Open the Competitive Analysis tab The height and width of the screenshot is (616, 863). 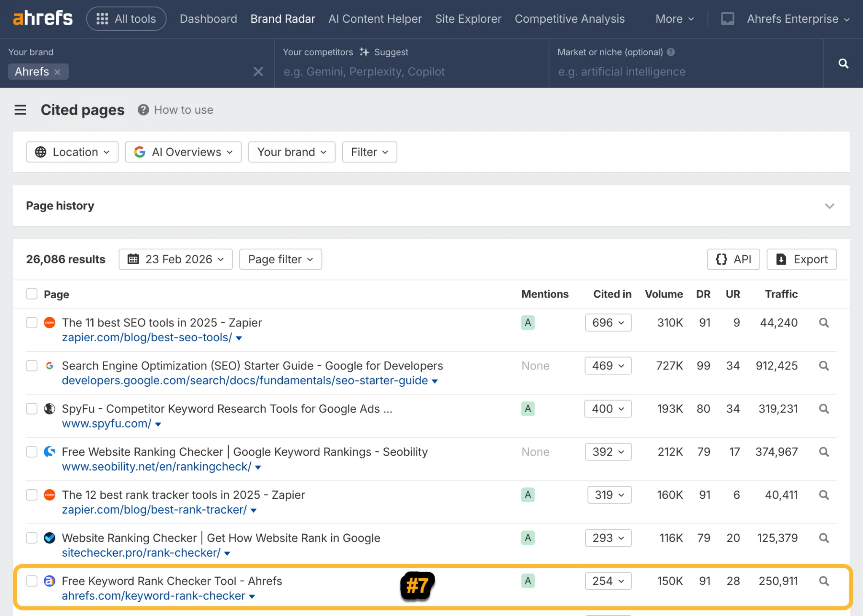(x=570, y=19)
